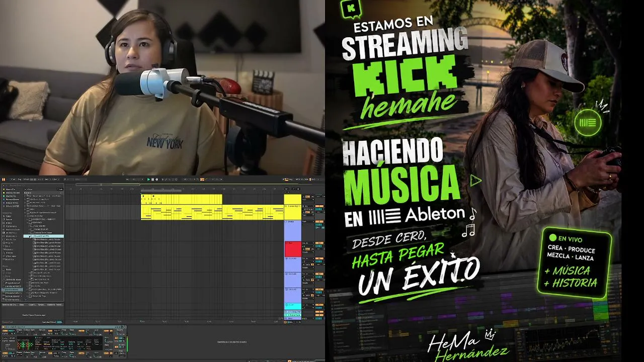This screenshot has height=362, width=644.
Task: Toggle the lavender track's activator above red
Action: tap(319, 222)
